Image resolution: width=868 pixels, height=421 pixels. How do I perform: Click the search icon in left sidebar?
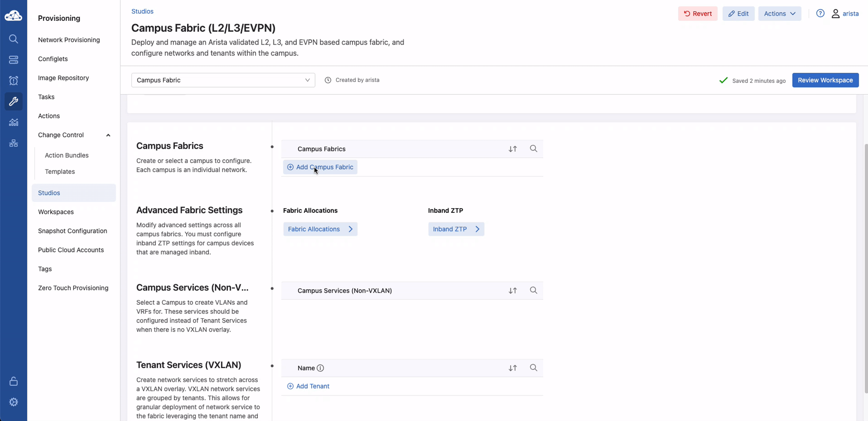tap(13, 39)
